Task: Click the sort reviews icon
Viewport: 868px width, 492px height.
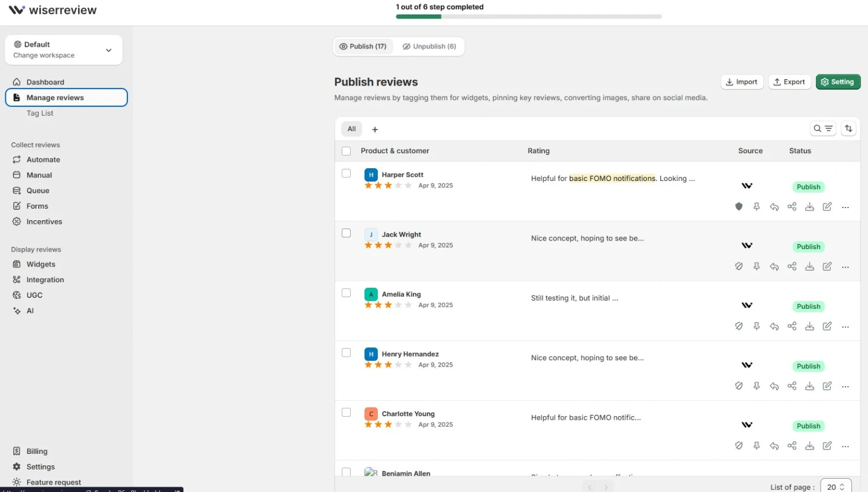Action: (848, 128)
